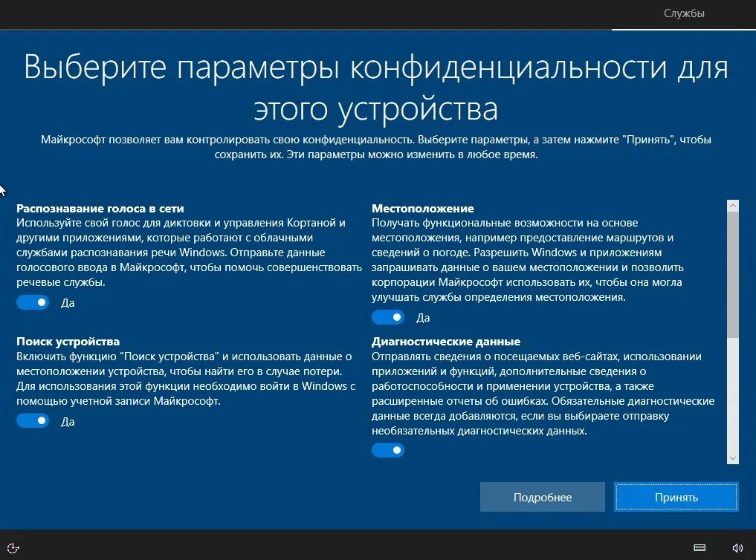
Task: Click the heading "Местоположение"
Action: pyautogui.click(x=423, y=209)
